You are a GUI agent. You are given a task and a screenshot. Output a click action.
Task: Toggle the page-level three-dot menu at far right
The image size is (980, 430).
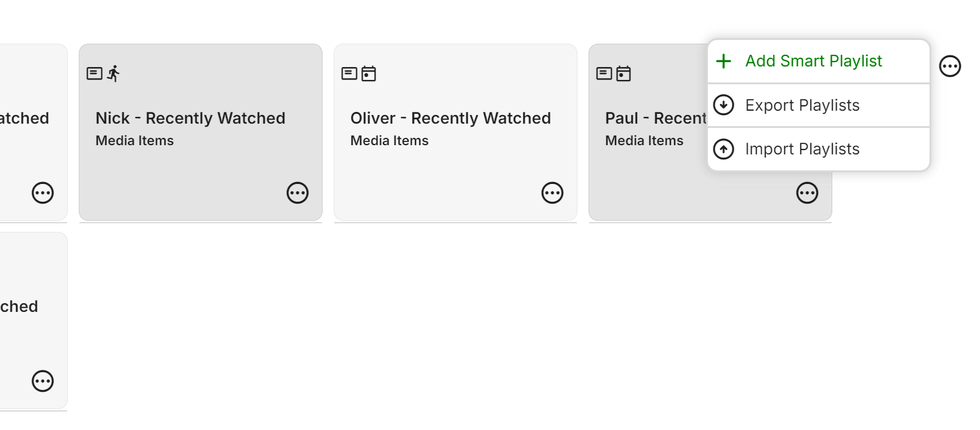950,66
